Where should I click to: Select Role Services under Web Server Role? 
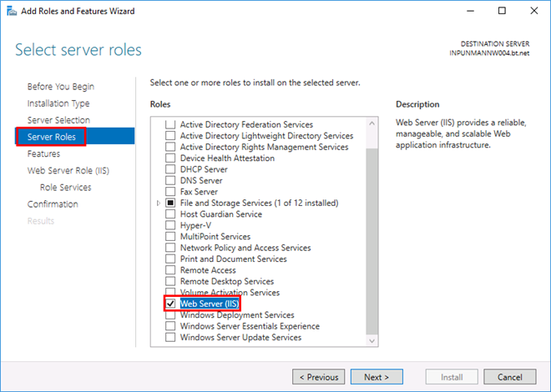66,188
